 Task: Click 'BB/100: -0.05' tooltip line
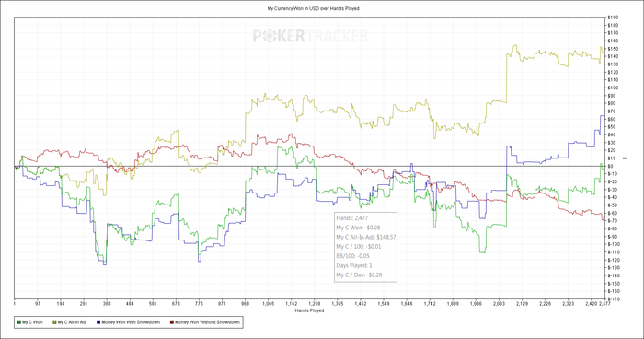352,256
